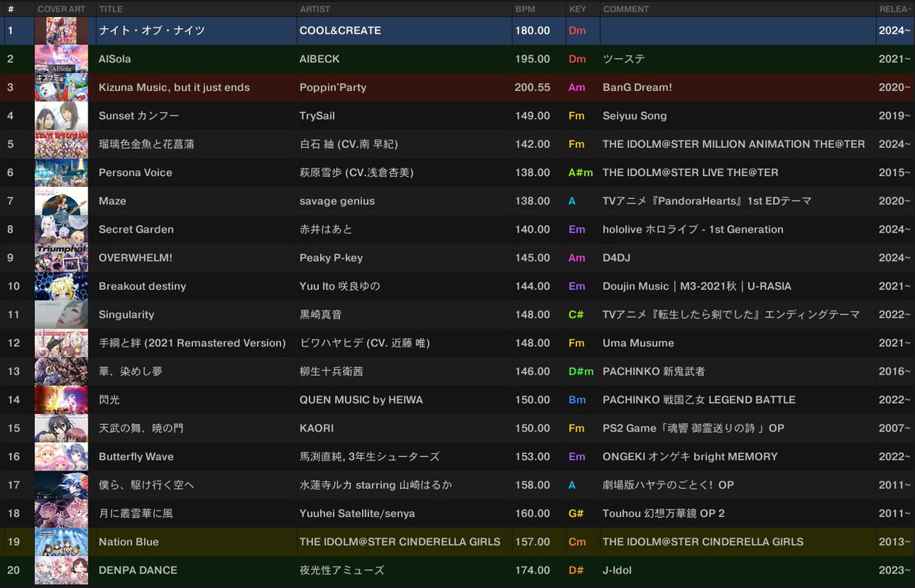Open cover art for ナイト・オブ・ナイツ

62,31
